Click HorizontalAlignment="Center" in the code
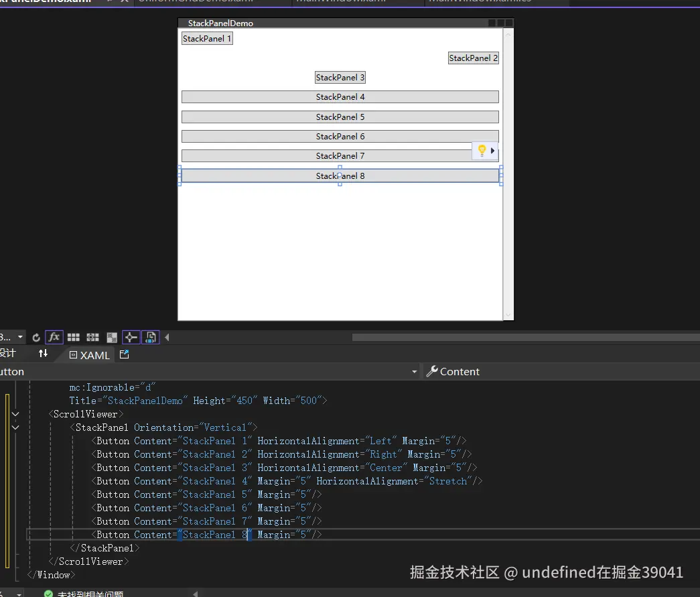This screenshot has height=597, width=700. click(x=333, y=468)
